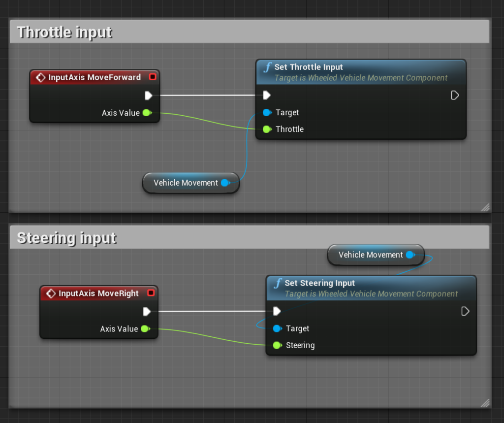Select the Set Throttle Input node title

(x=309, y=67)
